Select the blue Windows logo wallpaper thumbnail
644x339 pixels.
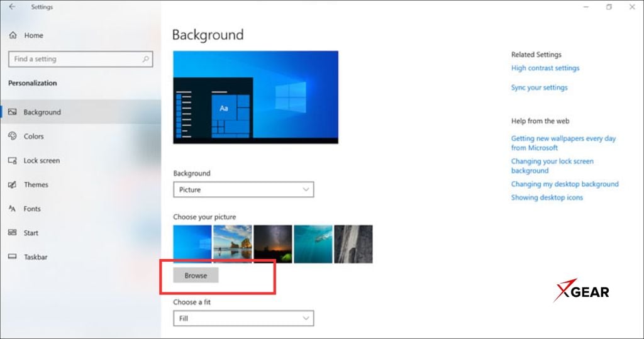click(192, 243)
